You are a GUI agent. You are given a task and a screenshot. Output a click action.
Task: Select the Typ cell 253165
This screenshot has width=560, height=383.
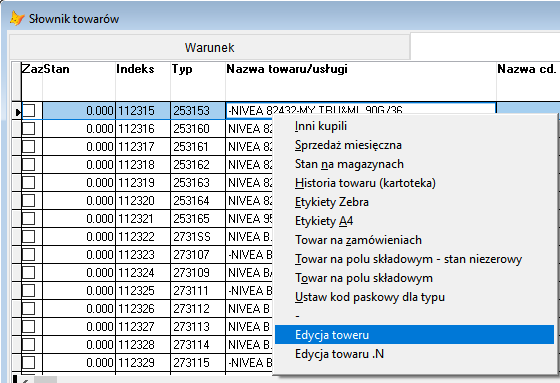click(x=198, y=218)
